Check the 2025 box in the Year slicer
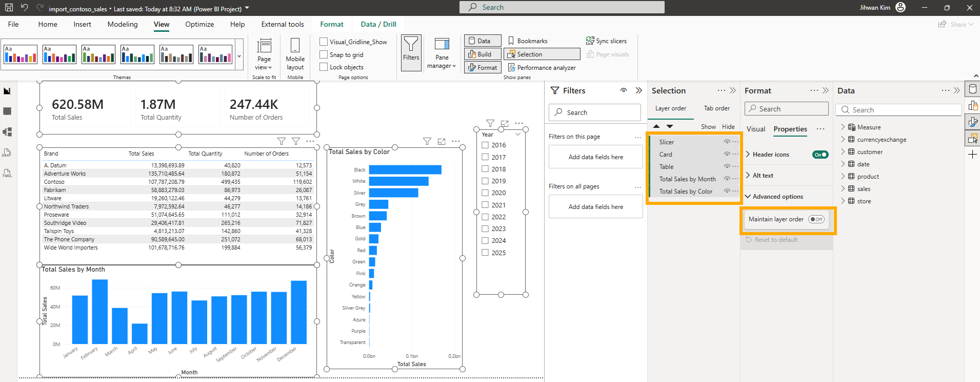Viewport: 980px width, 382px height. point(485,253)
